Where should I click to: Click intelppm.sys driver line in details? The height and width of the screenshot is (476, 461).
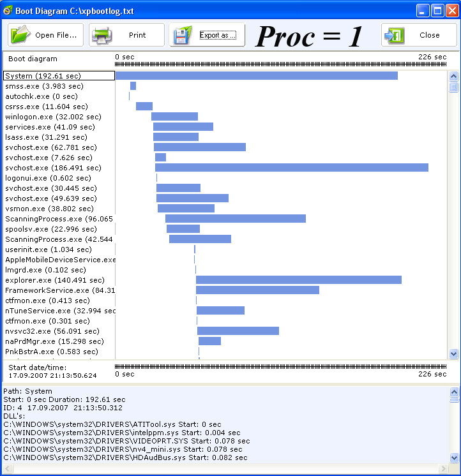(122, 433)
